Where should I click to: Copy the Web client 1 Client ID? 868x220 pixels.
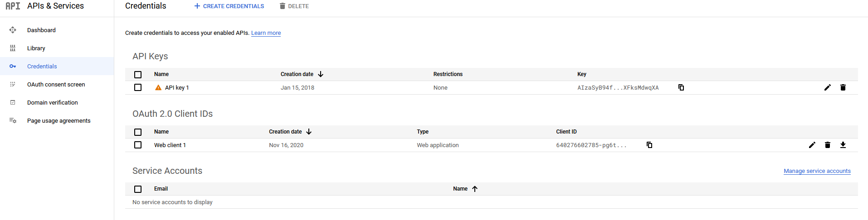tap(649, 145)
